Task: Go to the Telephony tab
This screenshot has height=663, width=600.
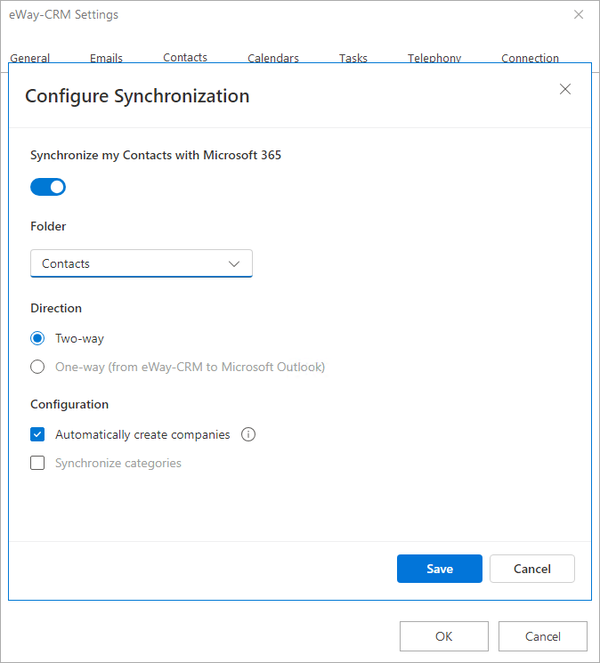Action: pos(434,58)
